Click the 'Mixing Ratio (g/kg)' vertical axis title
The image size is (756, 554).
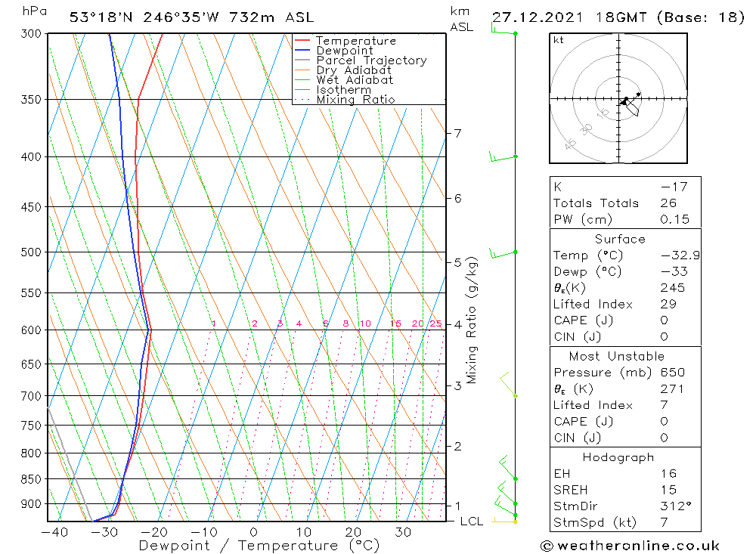472,320
